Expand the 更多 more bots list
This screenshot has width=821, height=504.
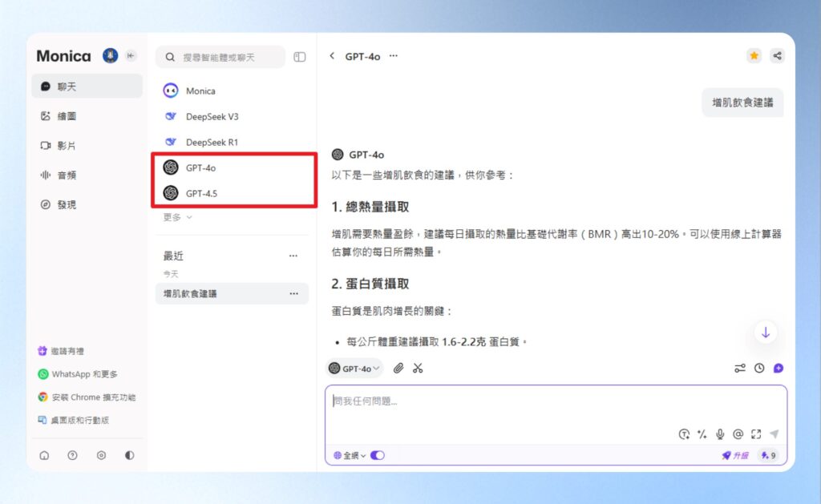pyautogui.click(x=177, y=217)
